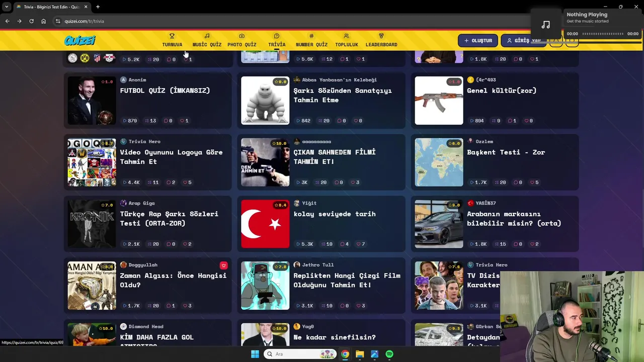Open the Leaderboard page
The image size is (644, 362).
[381, 40]
